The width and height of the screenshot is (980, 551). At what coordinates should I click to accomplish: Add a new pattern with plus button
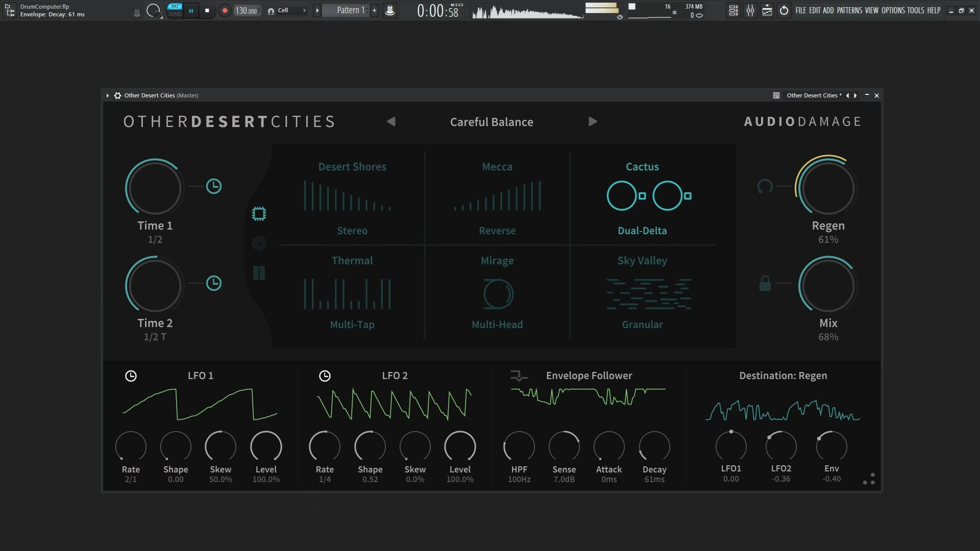click(374, 10)
